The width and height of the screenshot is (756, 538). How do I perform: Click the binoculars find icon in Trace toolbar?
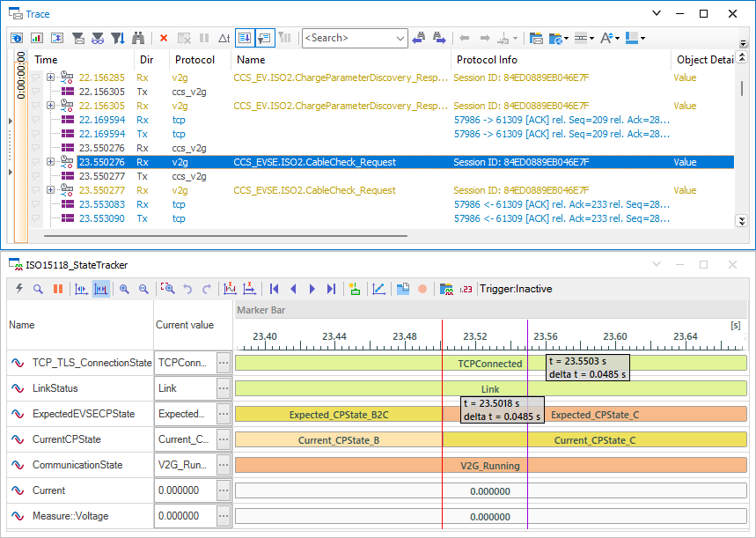[x=138, y=38]
